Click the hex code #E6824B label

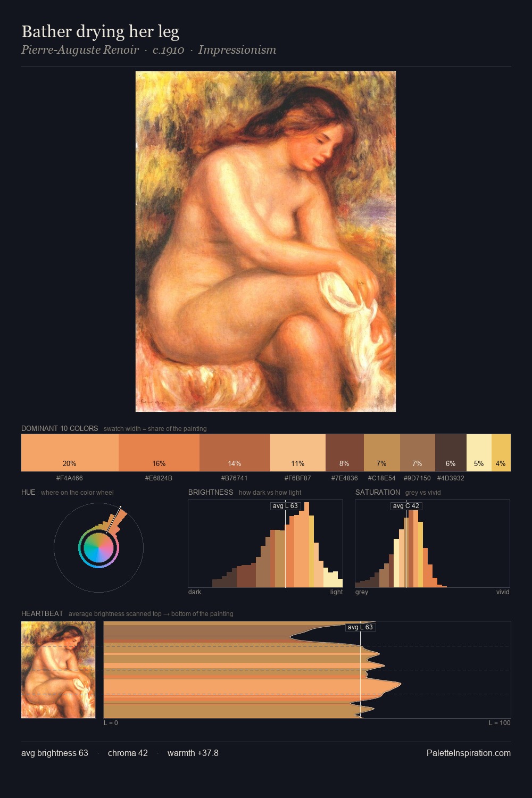pos(159,478)
